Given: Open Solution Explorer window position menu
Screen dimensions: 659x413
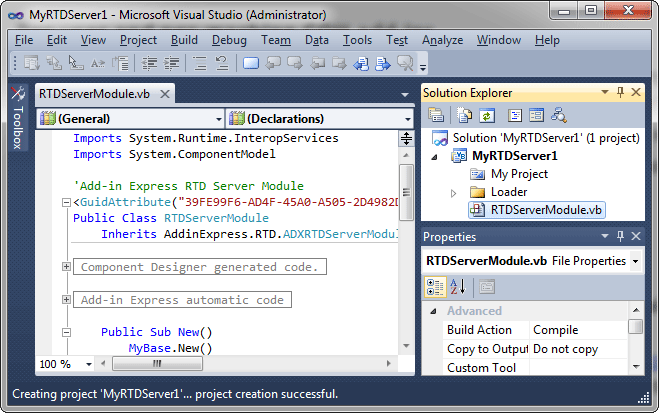Looking at the screenshot, I should pyautogui.click(x=605, y=92).
